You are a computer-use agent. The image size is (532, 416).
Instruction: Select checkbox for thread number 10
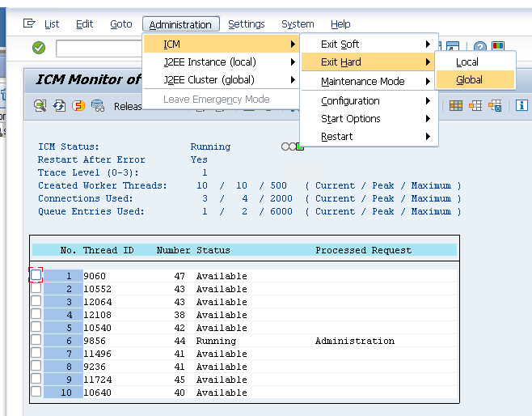pos(36,392)
